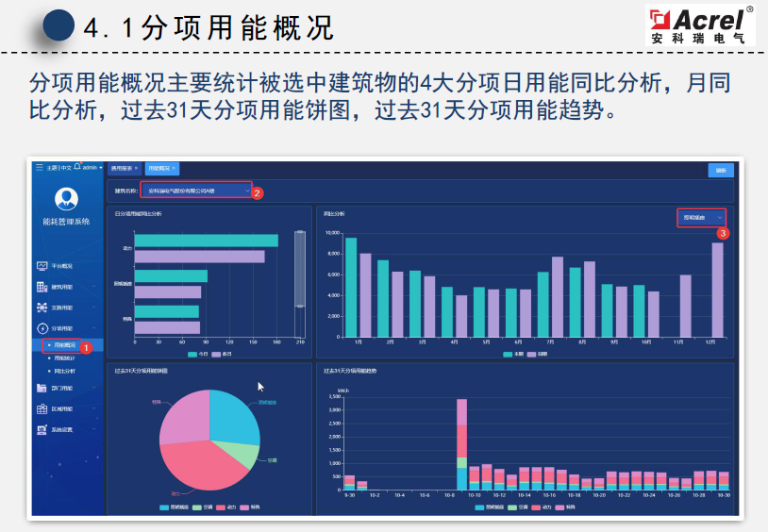Open the admin user dropdown
Image resolution: width=768 pixels, height=532 pixels.
pos(92,168)
